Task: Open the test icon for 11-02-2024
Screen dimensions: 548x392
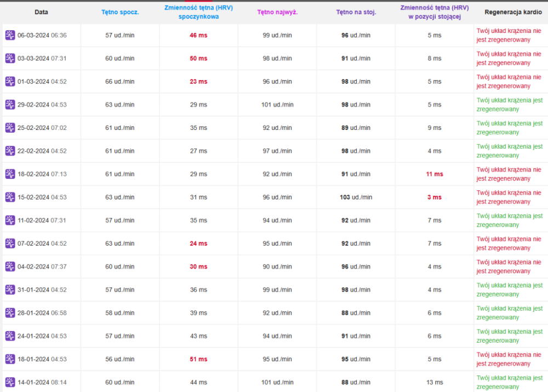Action: point(10,220)
